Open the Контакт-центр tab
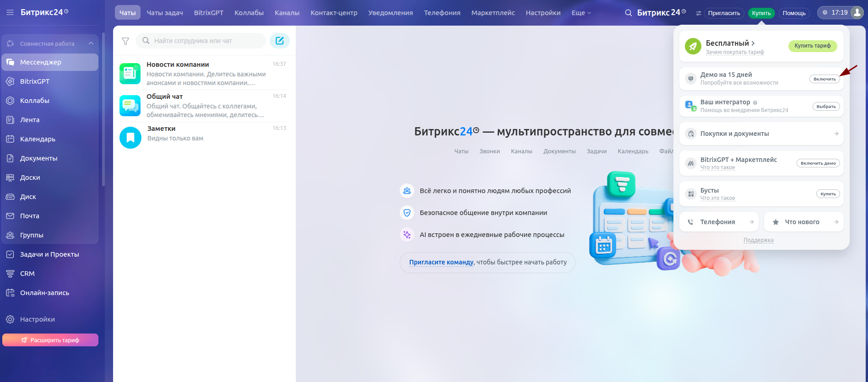This screenshot has height=382, width=868. point(334,13)
